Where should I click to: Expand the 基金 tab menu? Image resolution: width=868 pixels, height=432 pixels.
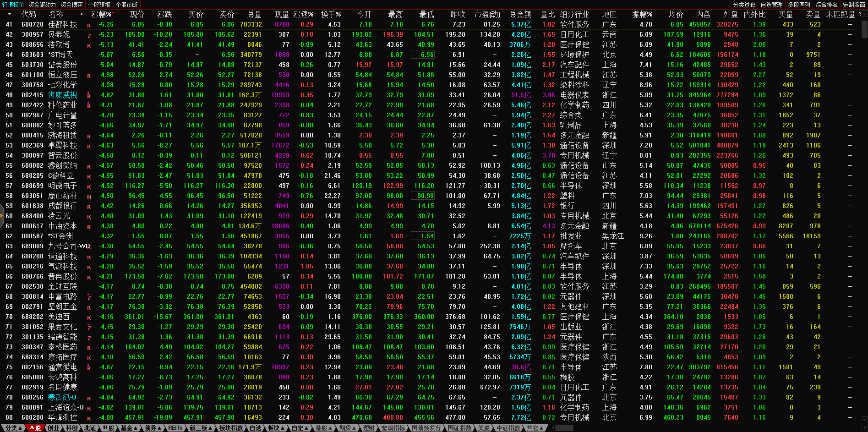(x=129, y=428)
